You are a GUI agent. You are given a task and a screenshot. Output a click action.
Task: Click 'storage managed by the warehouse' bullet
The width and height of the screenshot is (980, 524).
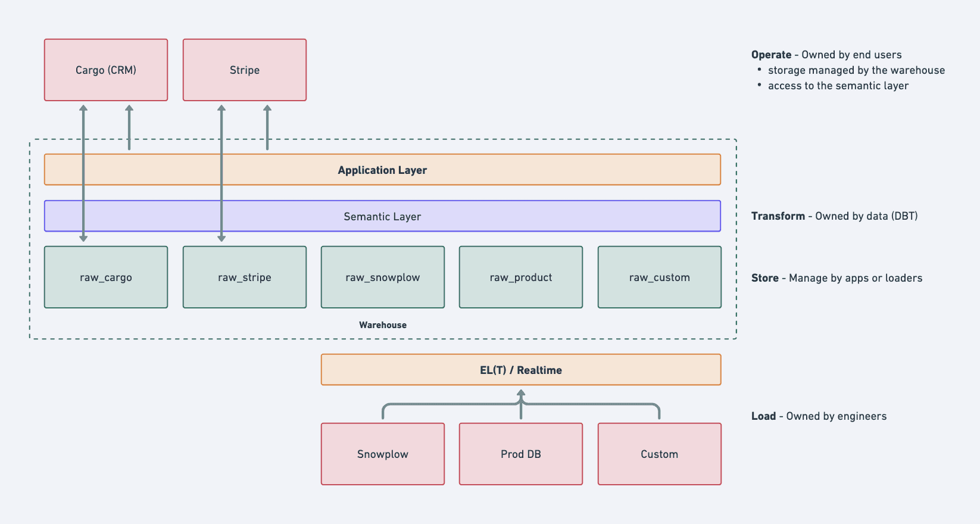[856, 70]
